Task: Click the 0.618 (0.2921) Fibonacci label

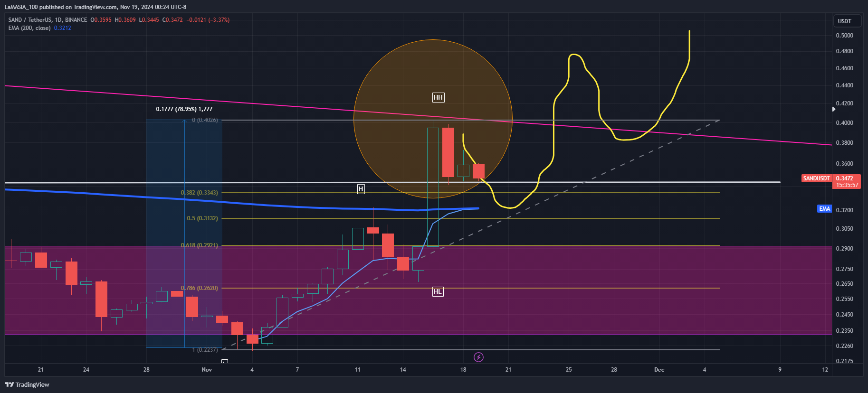Action: coord(200,245)
